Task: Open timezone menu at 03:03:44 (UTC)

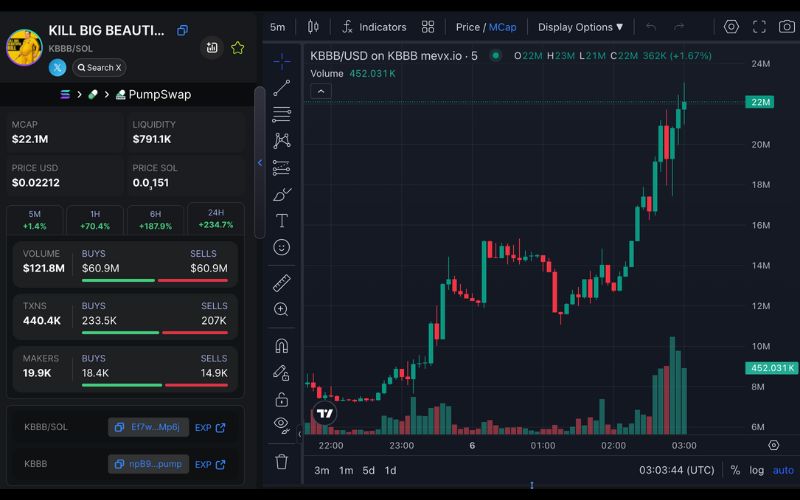Action: pyautogui.click(x=677, y=470)
